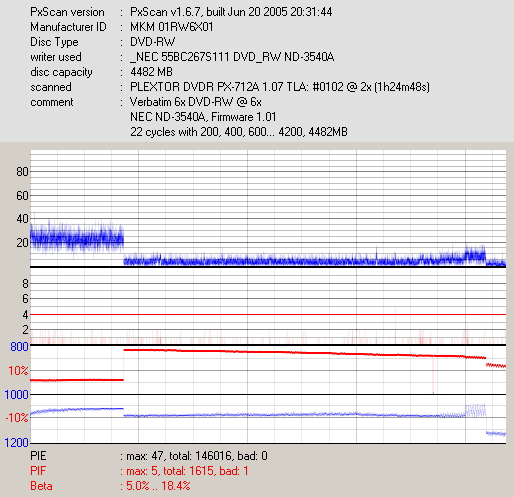Click the PLEXTOR PX-712A scanned line
Image resolution: width=514 pixels, height=497 pixels.
pos(280,87)
